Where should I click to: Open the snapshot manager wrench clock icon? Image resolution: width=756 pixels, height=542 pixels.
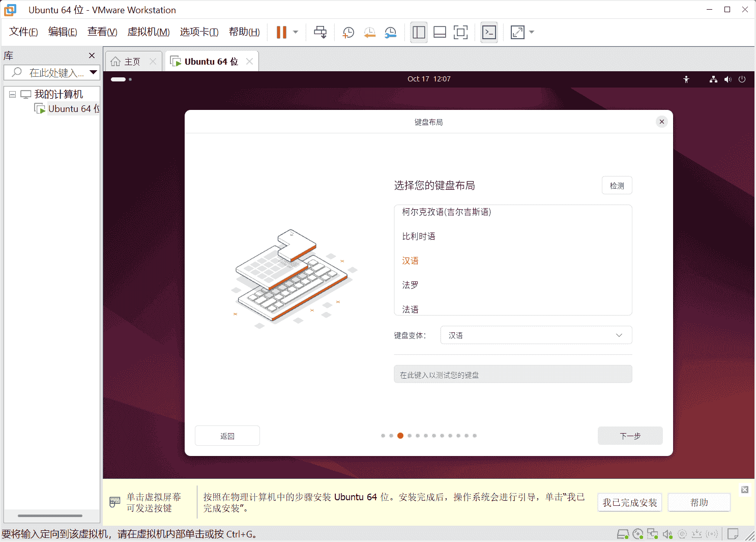click(391, 33)
